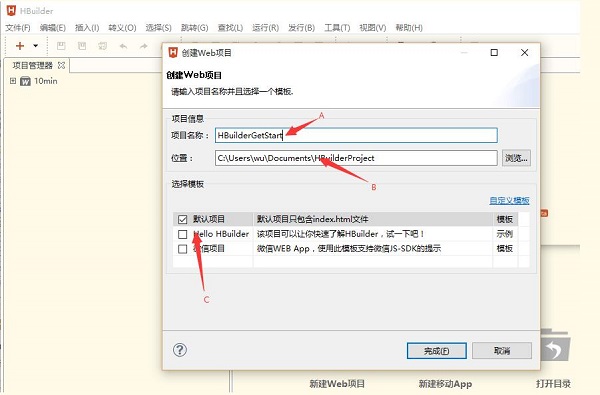This screenshot has width=600, height=395.
Task: Click the 10min project label
Action: (46, 81)
